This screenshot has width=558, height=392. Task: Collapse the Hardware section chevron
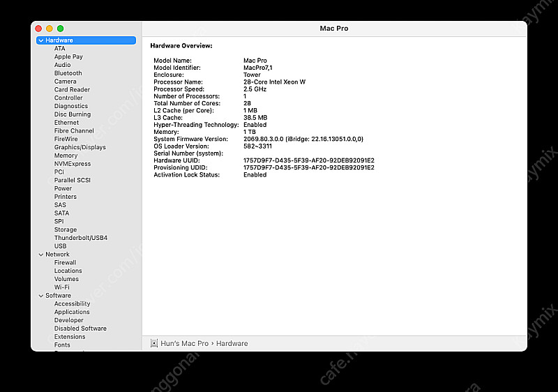click(x=41, y=40)
